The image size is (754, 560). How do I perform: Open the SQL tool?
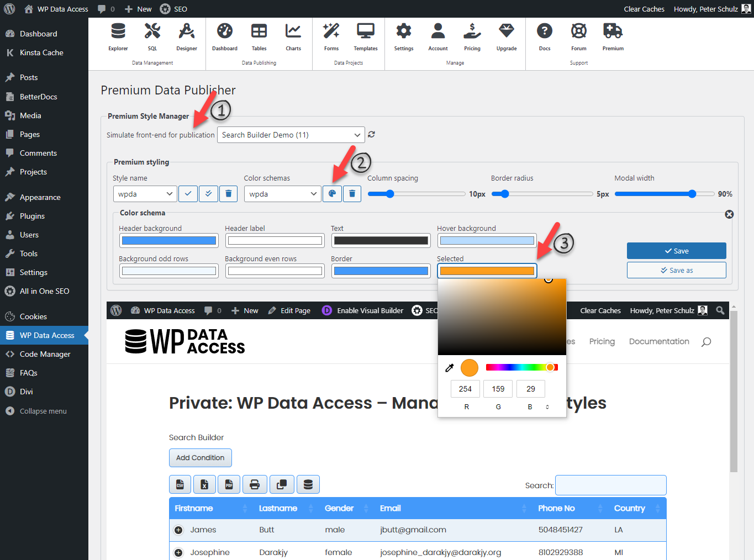click(x=152, y=37)
